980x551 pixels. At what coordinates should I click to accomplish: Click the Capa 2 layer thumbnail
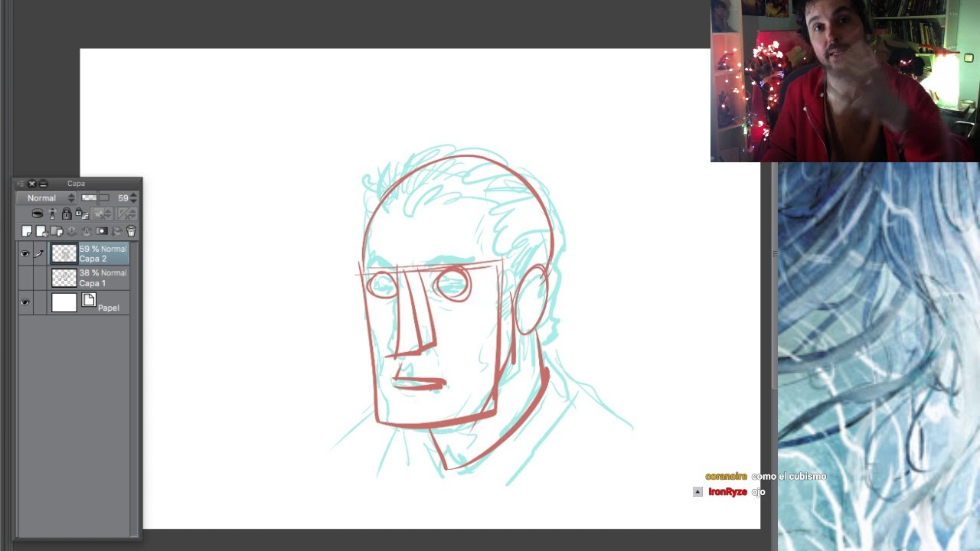(x=64, y=253)
